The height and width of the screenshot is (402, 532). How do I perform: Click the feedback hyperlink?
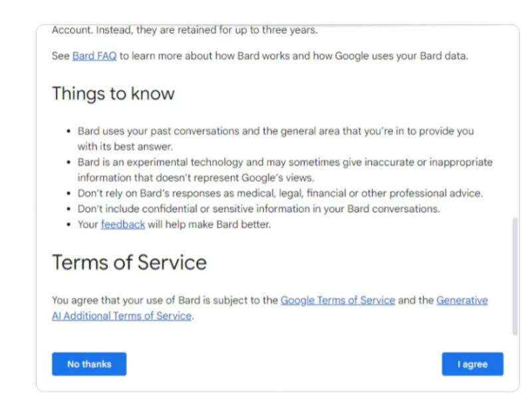point(123,225)
